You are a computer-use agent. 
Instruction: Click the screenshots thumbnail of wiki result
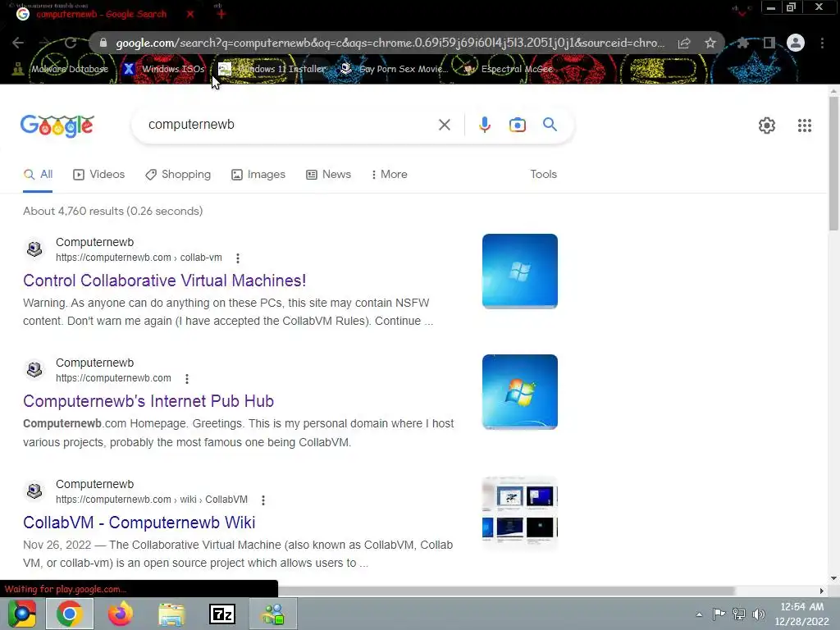[x=519, y=512]
